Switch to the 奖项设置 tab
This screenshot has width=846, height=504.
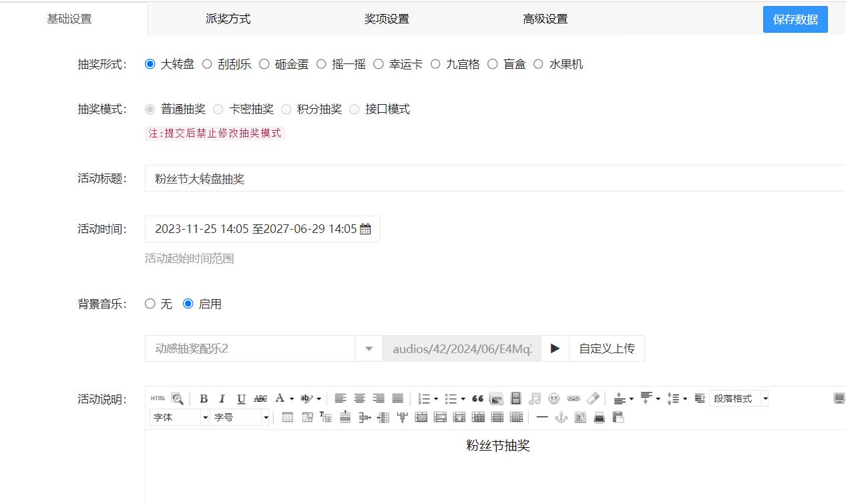[x=387, y=19]
